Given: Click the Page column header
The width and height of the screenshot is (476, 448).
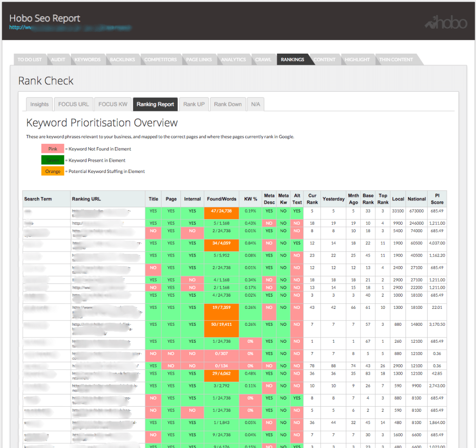Looking at the screenshot, I should coord(171,199).
